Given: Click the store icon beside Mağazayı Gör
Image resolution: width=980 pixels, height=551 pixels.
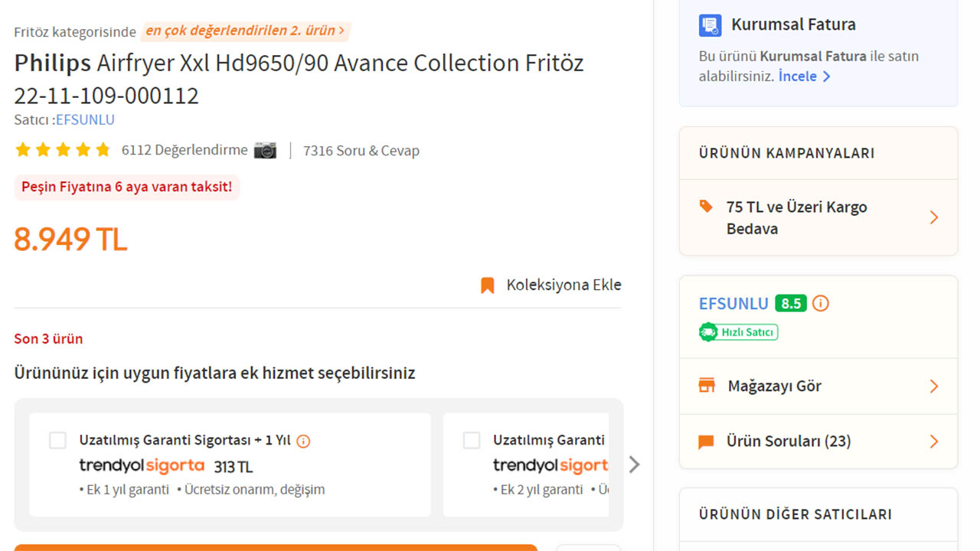Looking at the screenshot, I should [707, 386].
